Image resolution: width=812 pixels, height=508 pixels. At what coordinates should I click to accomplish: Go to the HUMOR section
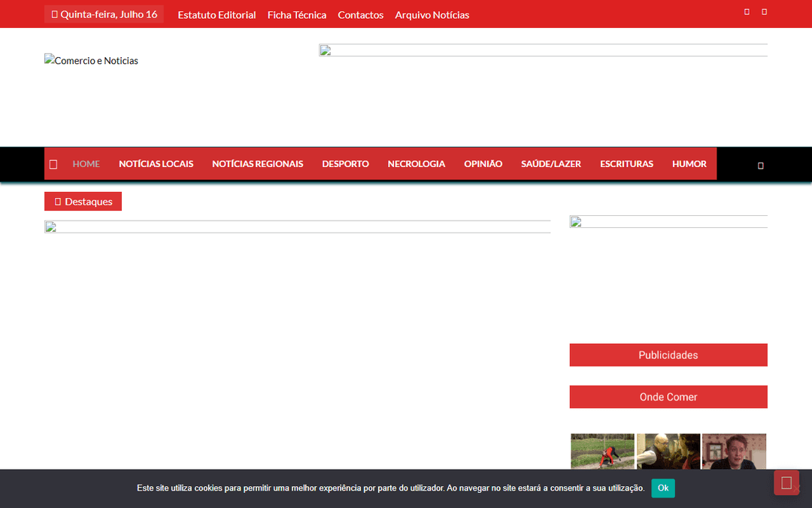coord(689,164)
